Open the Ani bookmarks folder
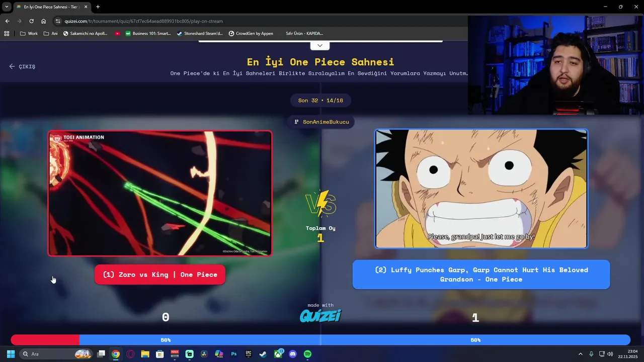The image size is (644, 362). click(51, 34)
